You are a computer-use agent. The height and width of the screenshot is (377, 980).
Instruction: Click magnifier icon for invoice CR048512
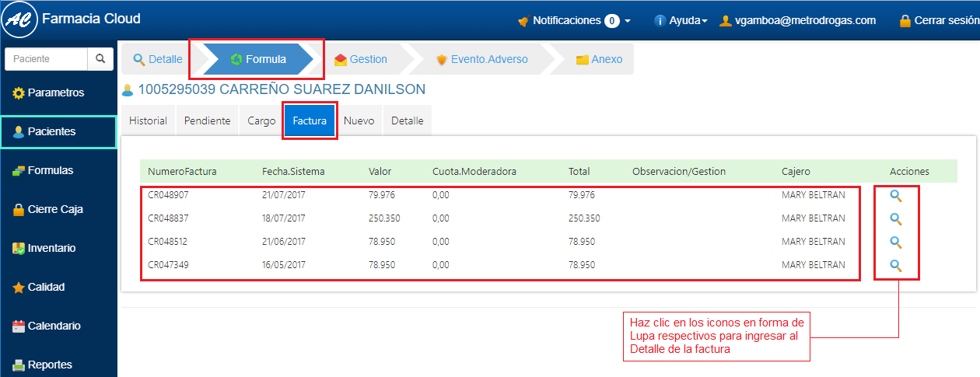pyautogui.click(x=896, y=242)
